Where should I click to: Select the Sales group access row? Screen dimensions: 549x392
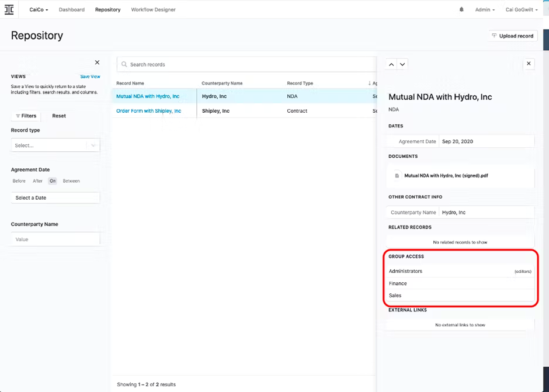460,295
